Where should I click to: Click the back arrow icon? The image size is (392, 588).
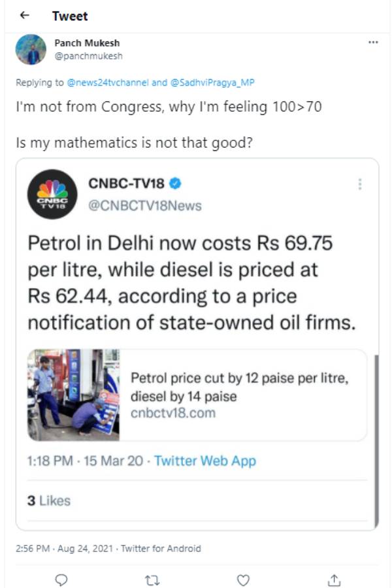click(24, 15)
